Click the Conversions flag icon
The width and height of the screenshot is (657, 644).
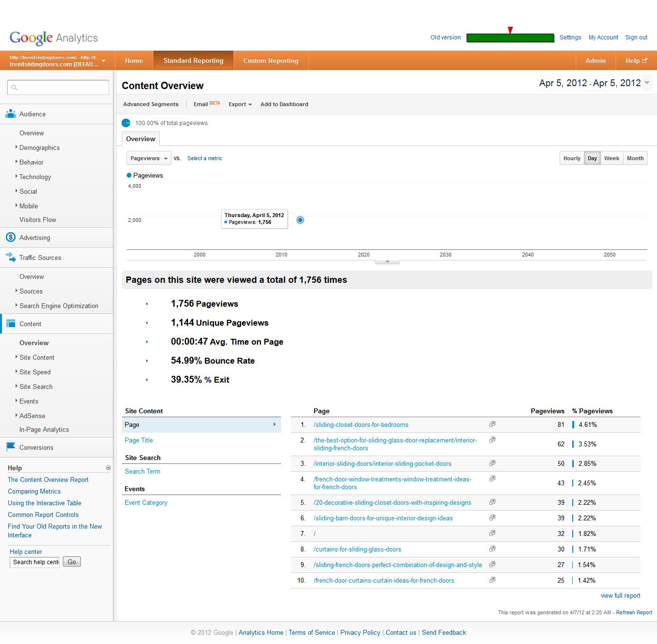click(10, 447)
